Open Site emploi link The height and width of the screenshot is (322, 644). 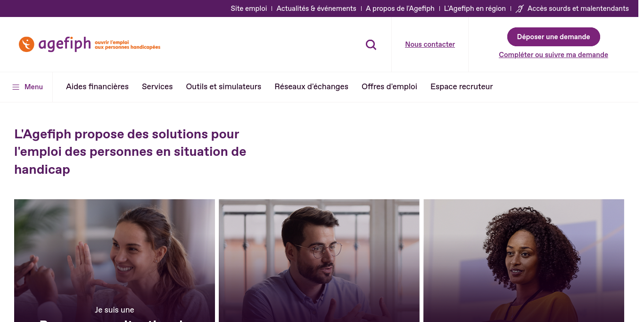249,8
